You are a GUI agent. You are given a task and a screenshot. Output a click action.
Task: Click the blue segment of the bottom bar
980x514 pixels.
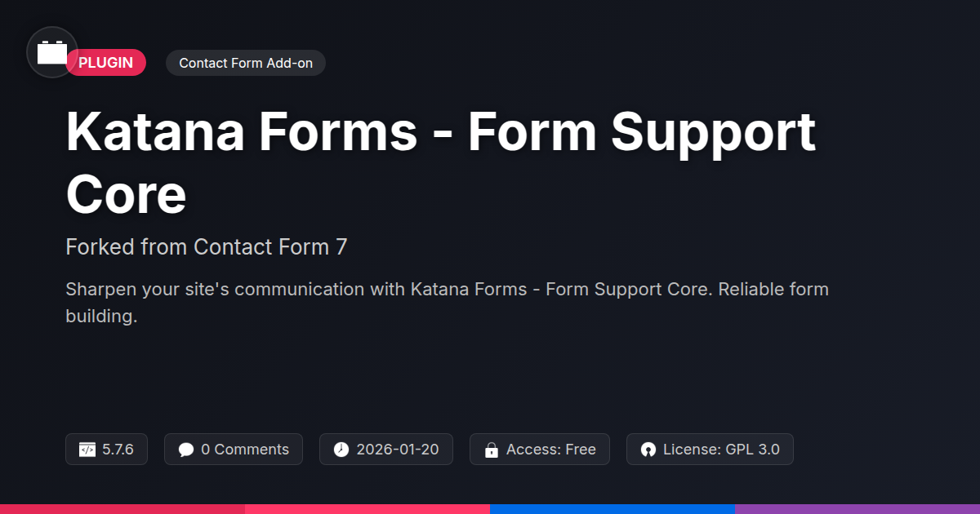point(612,508)
